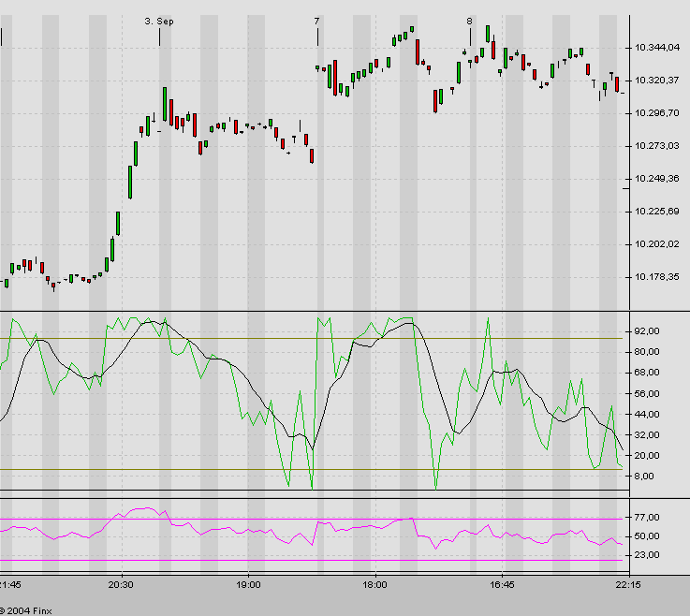Image resolution: width=690 pixels, height=616 pixels.
Task: Select the 19:00 time axis label
Action: click(x=248, y=584)
